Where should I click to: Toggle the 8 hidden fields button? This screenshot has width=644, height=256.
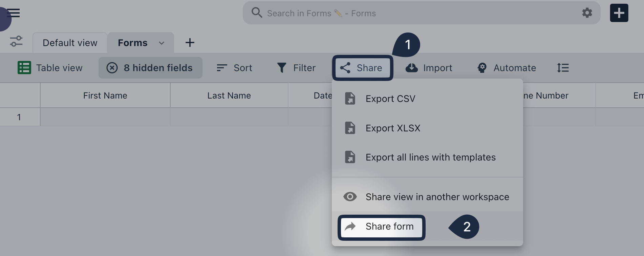[x=150, y=68]
